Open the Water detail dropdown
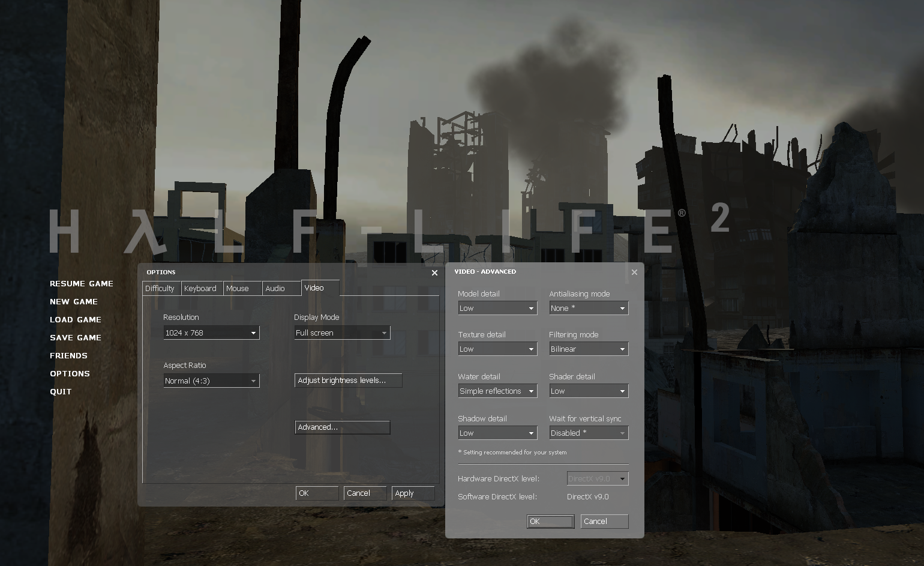 coord(497,391)
